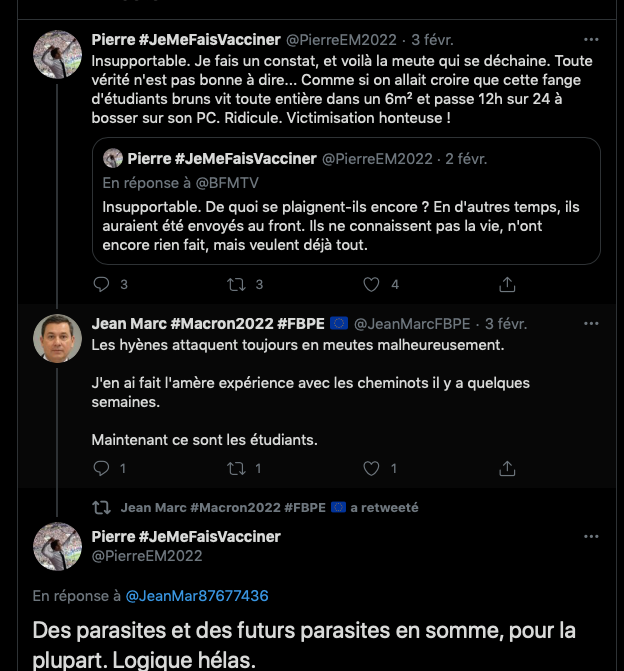624x671 pixels.
Task: Retweet Jean Marc's hyènes tweet
Action: point(237,468)
